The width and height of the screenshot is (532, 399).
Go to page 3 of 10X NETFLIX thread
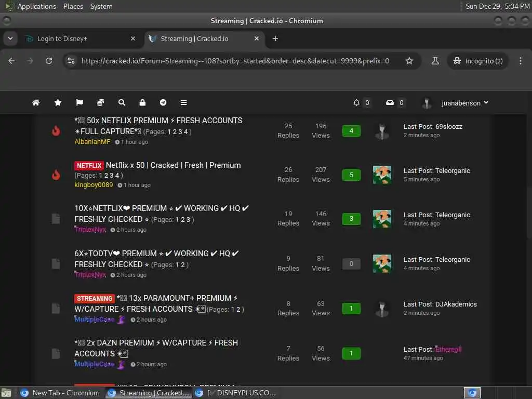188,220
